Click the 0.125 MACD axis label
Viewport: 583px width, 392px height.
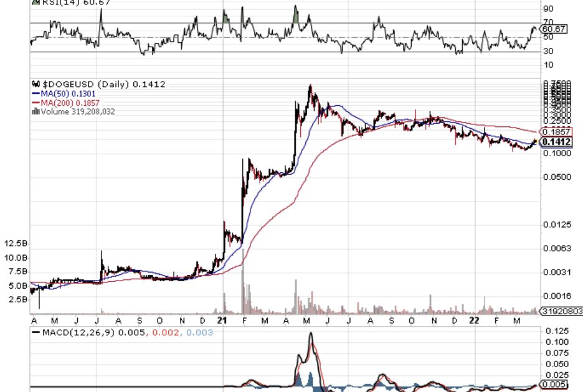[557, 330]
